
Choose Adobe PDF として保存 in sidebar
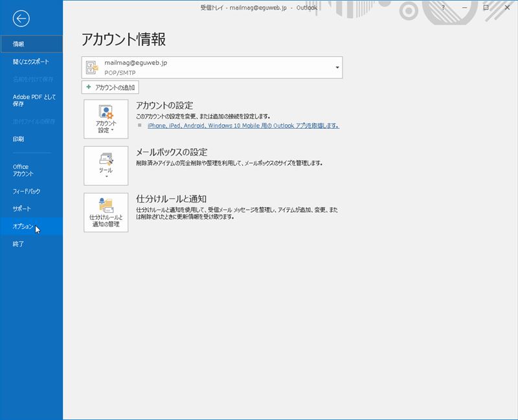31,100
